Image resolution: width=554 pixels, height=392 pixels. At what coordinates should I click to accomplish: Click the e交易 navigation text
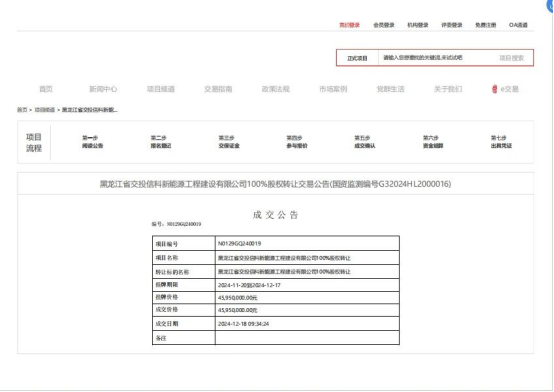509,89
